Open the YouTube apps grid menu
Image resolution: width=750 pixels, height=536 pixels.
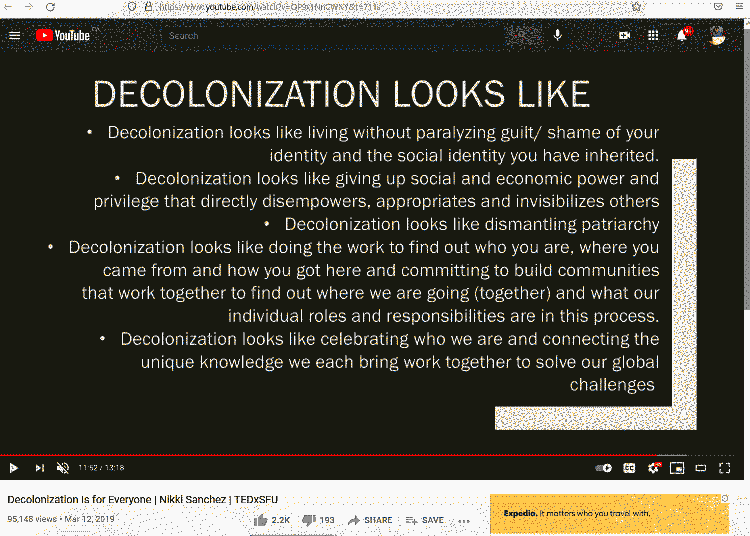pos(653,35)
